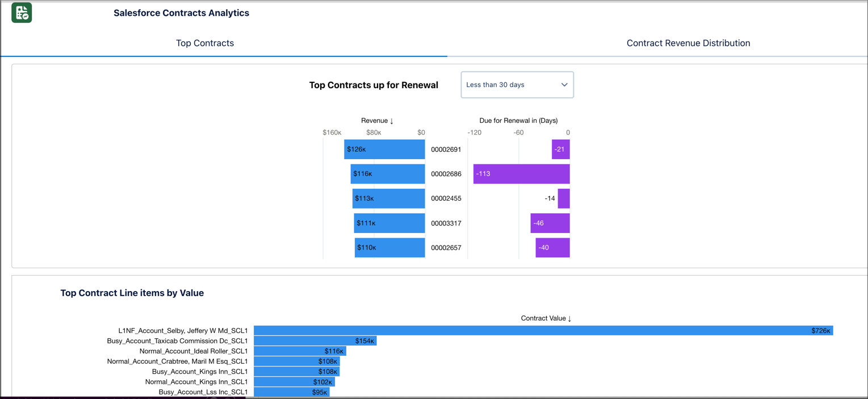Image resolution: width=868 pixels, height=399 pixels.
Task: Switch to the Top Contracts tab
Action: click(205, 43)
